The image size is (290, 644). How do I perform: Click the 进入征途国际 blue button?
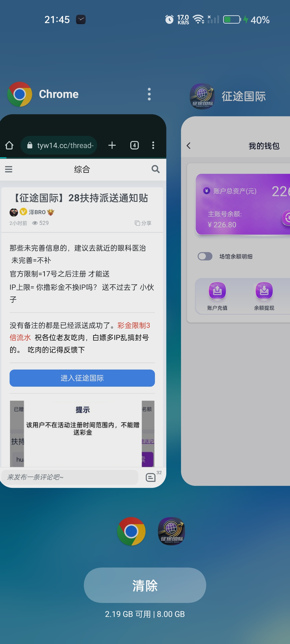click(82, 378)
